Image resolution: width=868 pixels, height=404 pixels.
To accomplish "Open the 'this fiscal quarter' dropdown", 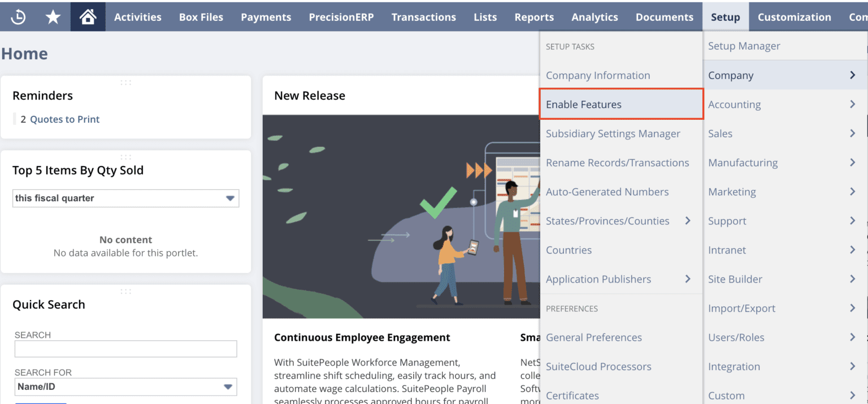I will pos(230,198).
